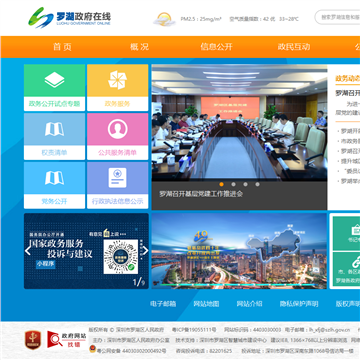
Task: Open the 网站介绍 footer link
Action: coord(249,304)
